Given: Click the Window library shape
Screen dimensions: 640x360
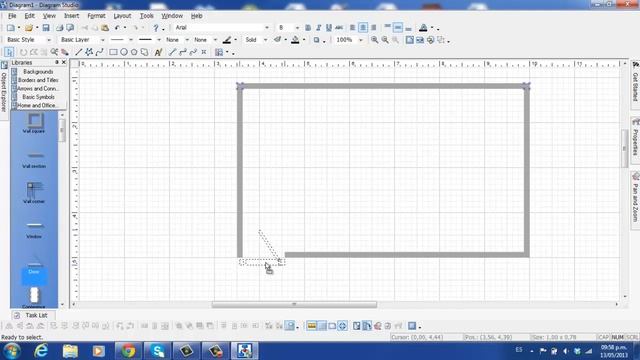Looking at the screenshot, I should (34, 230).
